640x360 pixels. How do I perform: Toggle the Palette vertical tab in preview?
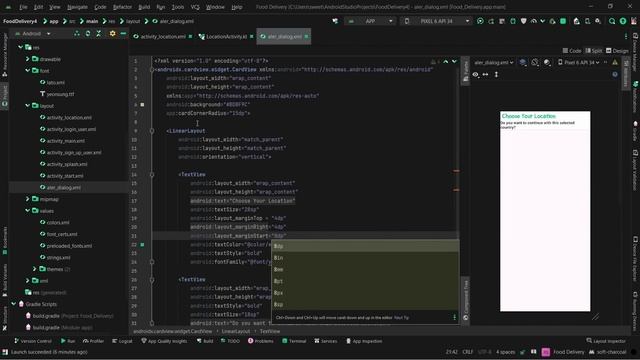(465, 71)
